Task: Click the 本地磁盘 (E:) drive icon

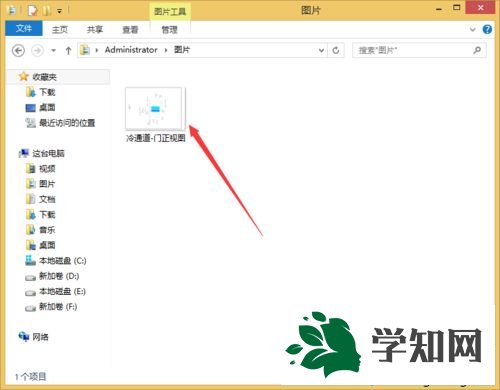Action: (30, 292)
